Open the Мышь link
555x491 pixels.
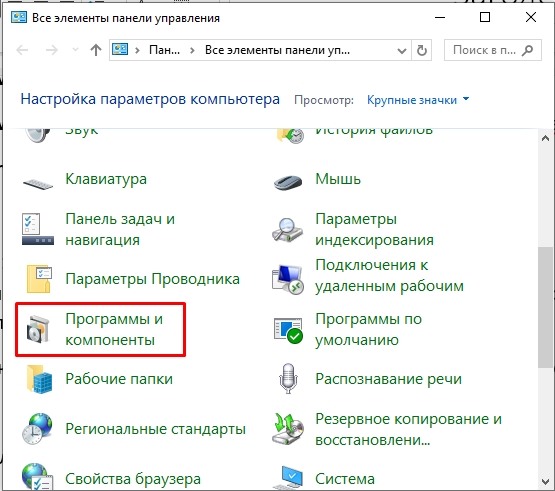pyautogui.click(x=338, y=179)
